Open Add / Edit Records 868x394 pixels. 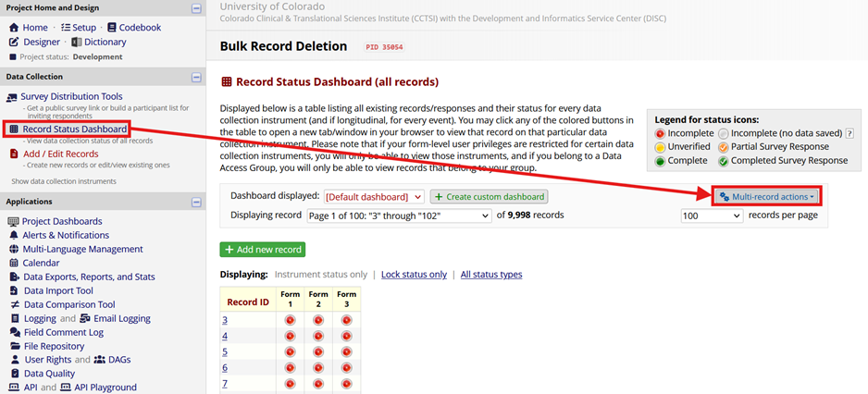(60, 154)
